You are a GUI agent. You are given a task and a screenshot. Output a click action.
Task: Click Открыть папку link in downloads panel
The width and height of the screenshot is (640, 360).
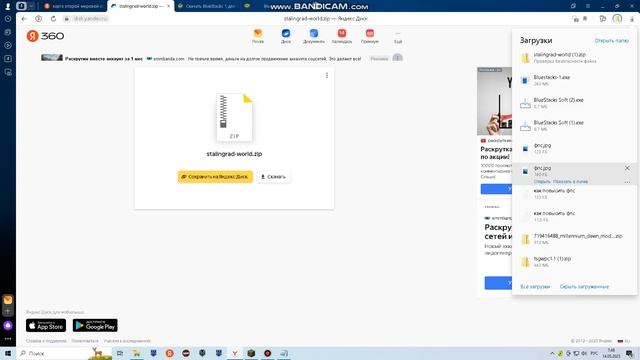point(611,40)
